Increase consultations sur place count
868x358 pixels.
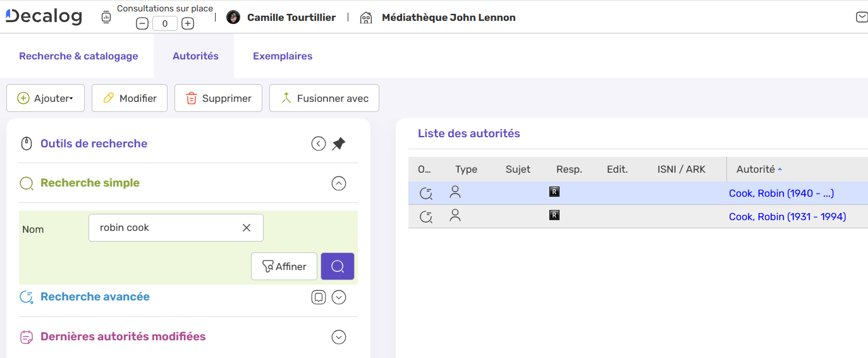(x=188, y=23)
